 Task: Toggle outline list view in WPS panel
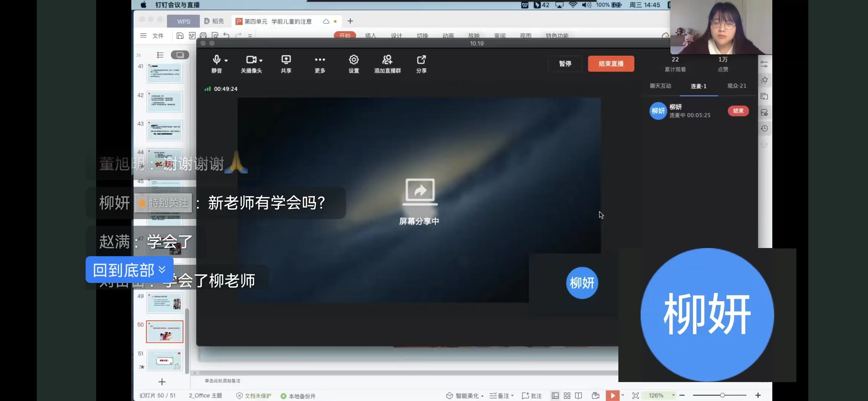click(160, 55)
